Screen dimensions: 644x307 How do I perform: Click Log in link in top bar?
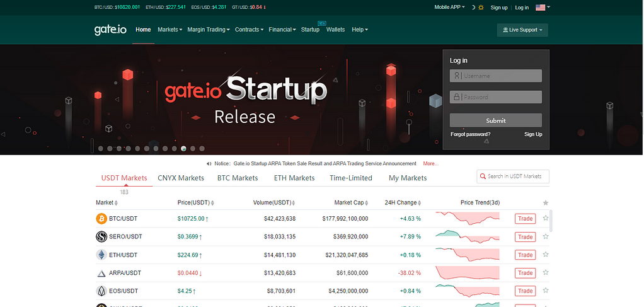click(x=522, y=8)
